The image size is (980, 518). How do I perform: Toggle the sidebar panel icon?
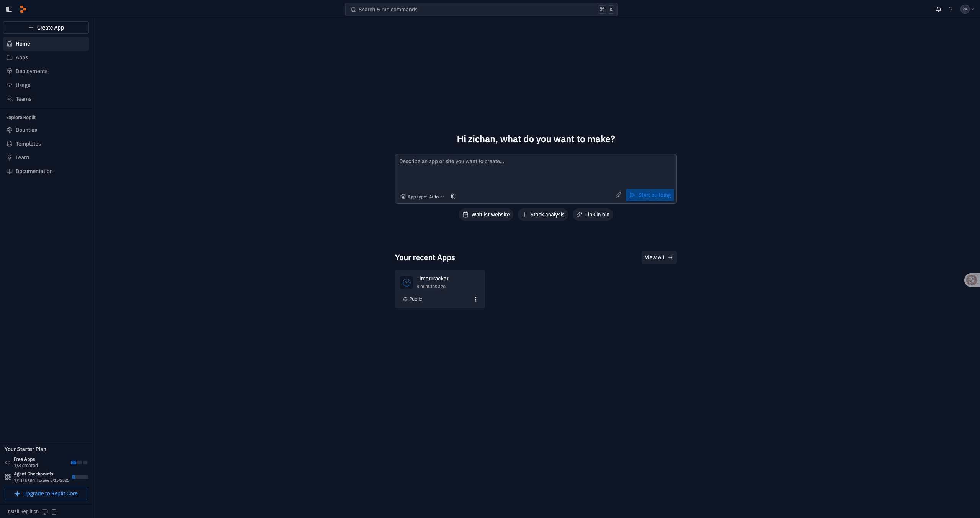[x=9, y=9]
